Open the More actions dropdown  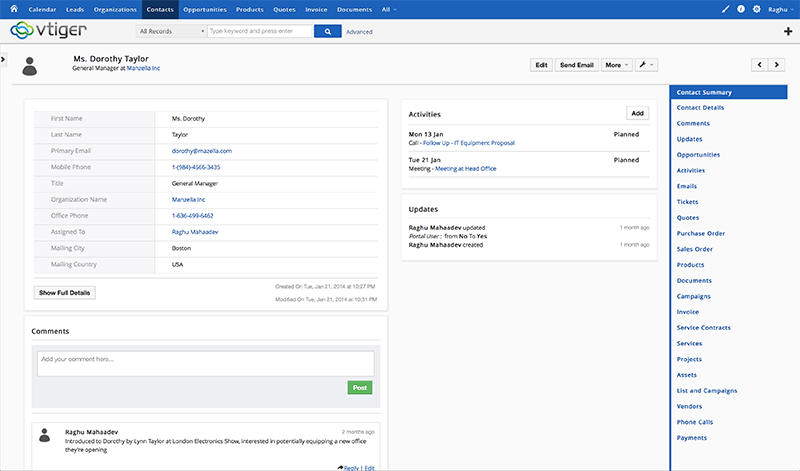[616, 65]
